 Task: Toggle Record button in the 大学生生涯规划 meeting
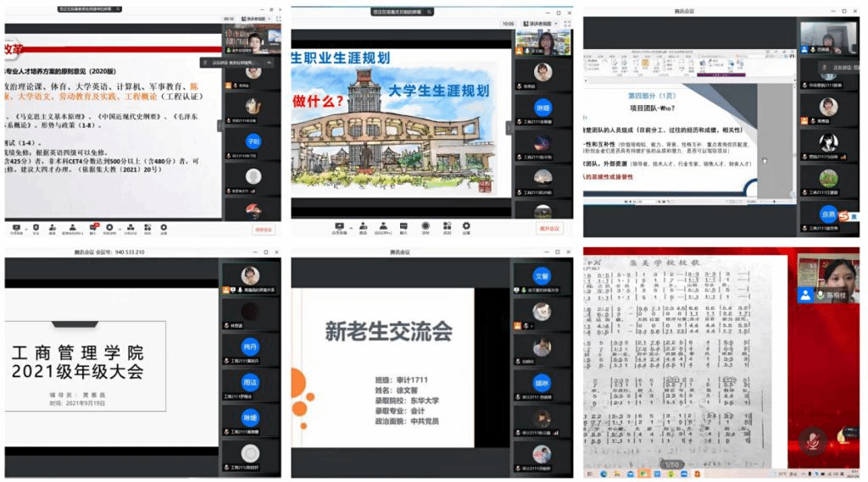point(425,226)
